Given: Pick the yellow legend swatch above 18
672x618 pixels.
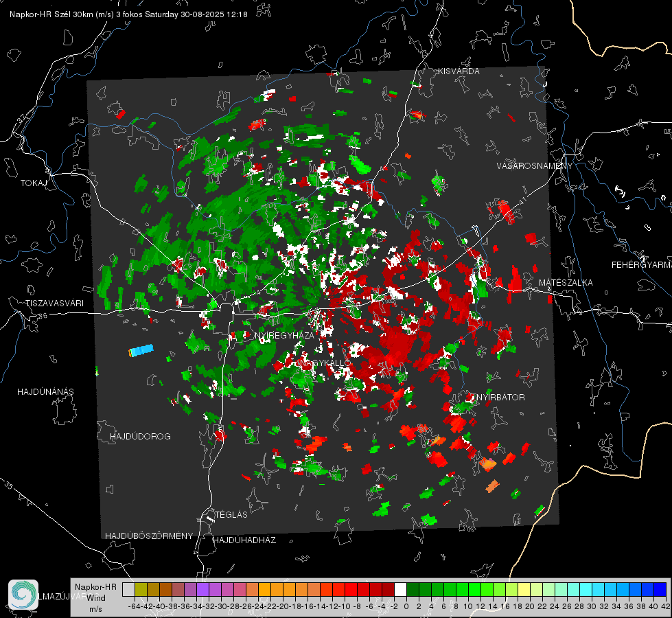Looking at the screenshot, I should [524, 590].
